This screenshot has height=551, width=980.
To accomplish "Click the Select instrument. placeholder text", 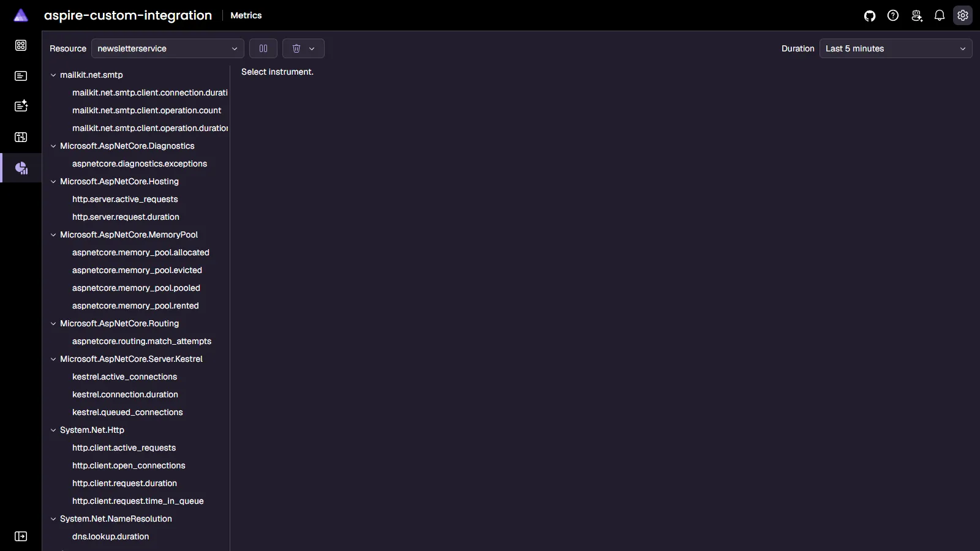I will tap(277, 72).
